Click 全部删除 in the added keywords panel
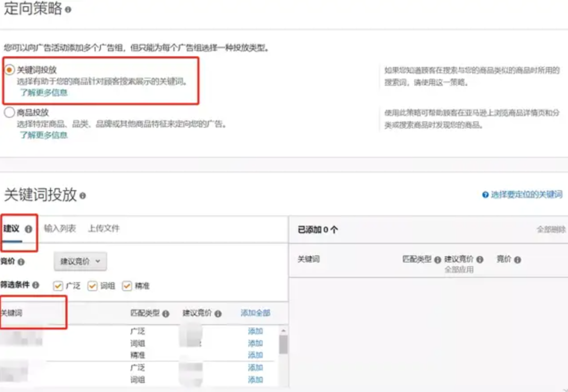 pos(550,229)
